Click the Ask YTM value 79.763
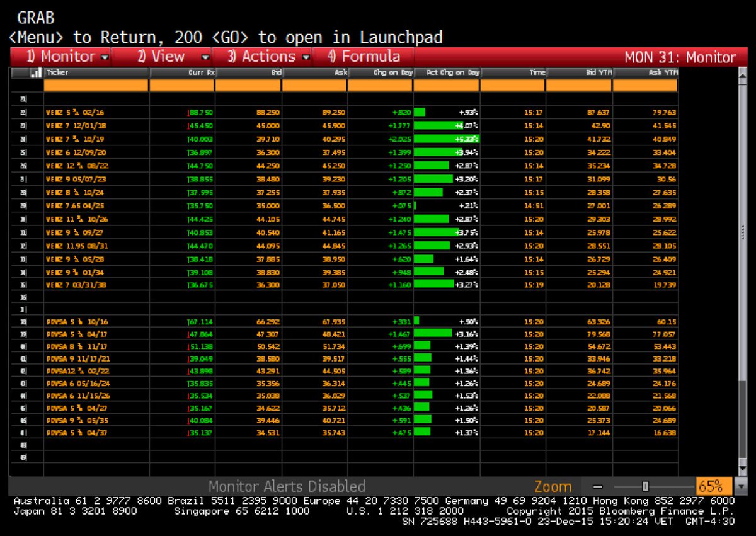The height and width of the screenshot is (536, 756). tap(664, 112)
